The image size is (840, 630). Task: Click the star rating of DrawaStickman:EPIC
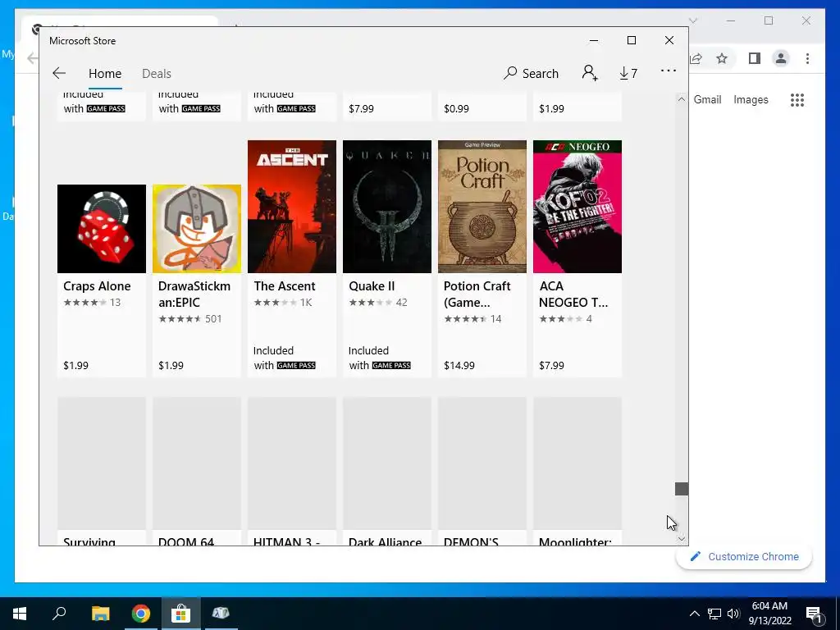point(180,319)
